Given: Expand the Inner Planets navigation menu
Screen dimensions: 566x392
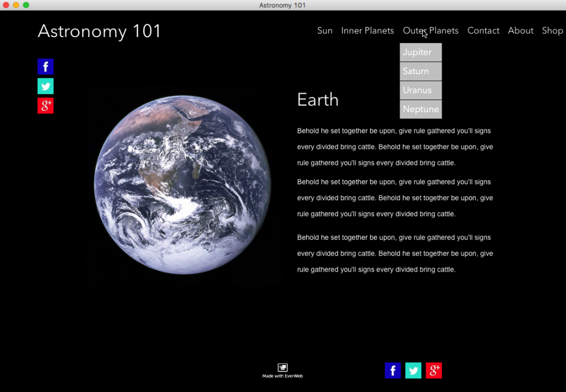Looking at the screenshot, I should pos(367,30).
